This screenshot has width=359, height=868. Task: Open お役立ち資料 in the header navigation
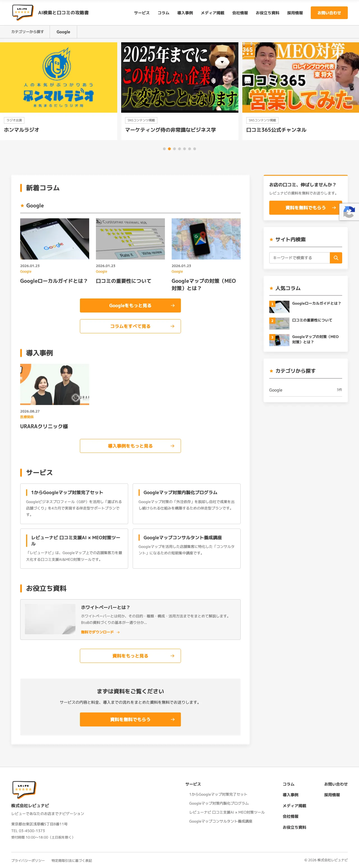267,13
